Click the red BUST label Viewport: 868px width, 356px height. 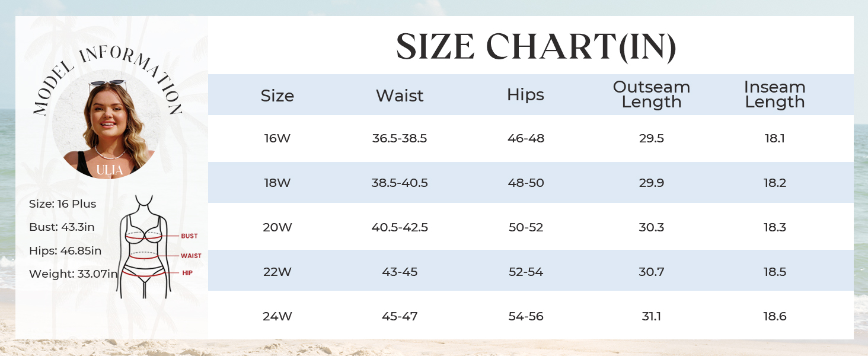(x=189, y=236)
